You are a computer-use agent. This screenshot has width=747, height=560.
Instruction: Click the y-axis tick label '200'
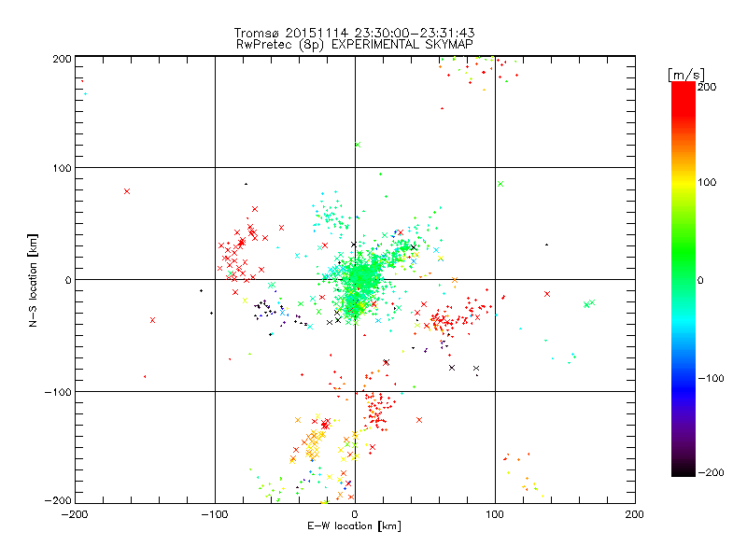(62, 59)
